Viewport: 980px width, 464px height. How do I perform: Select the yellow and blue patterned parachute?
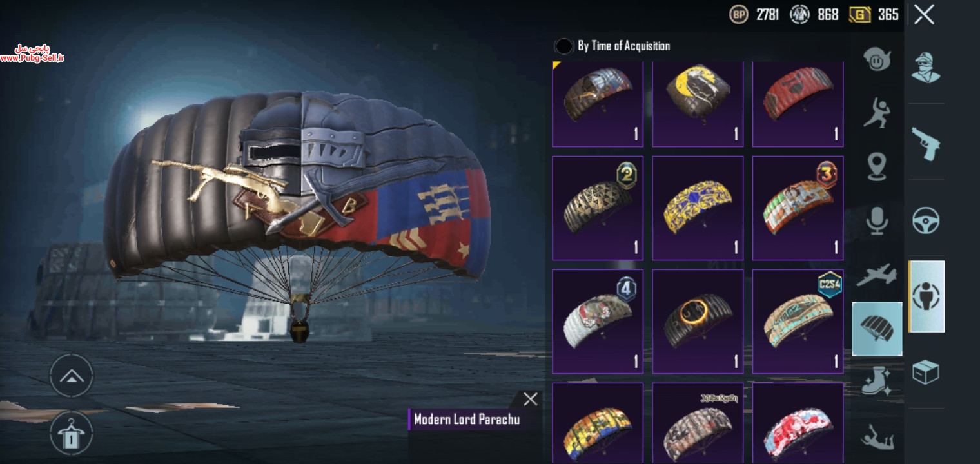pyautogui.click(x=698, y=208)
